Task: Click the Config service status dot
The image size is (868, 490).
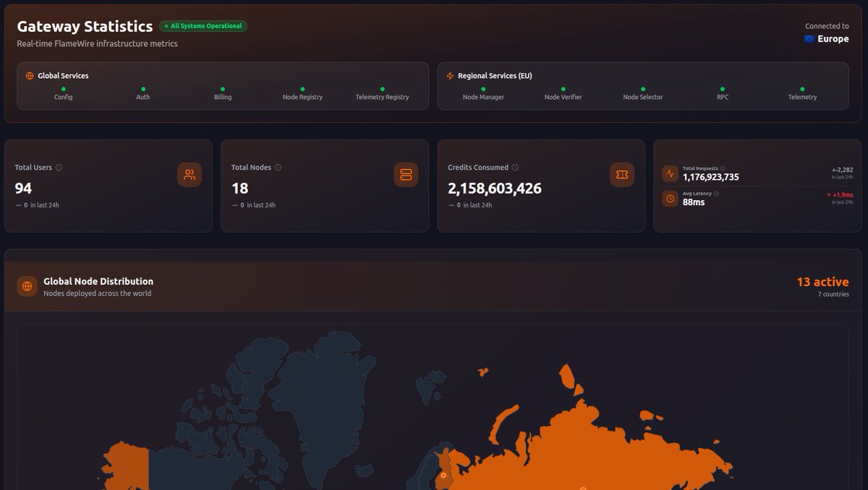Action: 64,89
